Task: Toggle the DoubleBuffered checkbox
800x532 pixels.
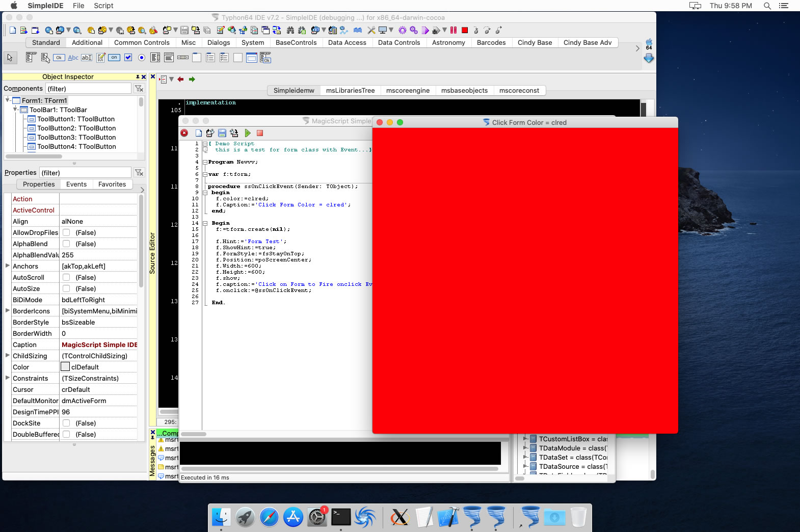Action: point(66,434)
